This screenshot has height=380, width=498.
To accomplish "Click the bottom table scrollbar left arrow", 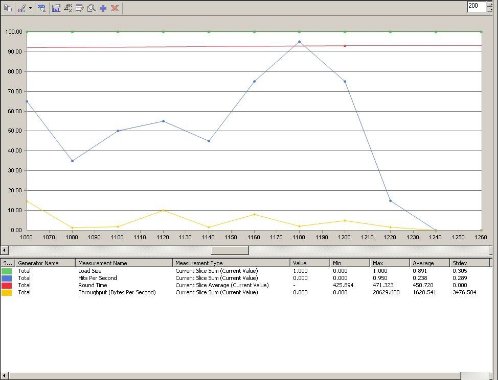I will pyautogui.click(x=4, y=376).
